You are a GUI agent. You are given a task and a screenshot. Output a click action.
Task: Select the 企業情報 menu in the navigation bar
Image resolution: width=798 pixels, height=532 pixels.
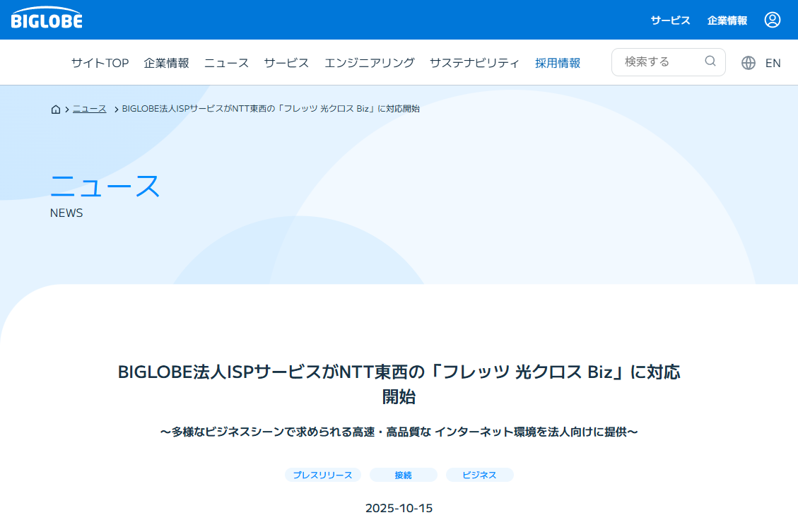coord(167,62)
